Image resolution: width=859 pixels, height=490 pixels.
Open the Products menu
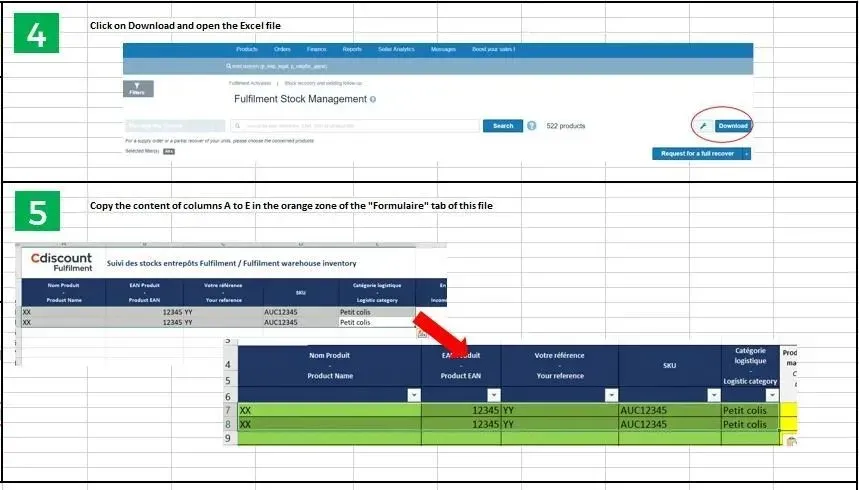click(x=247, y=49)
